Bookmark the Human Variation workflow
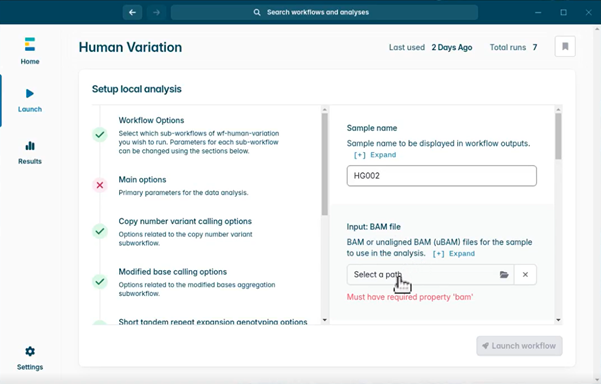Screen dimensions: 601x384 pos(565,46)
